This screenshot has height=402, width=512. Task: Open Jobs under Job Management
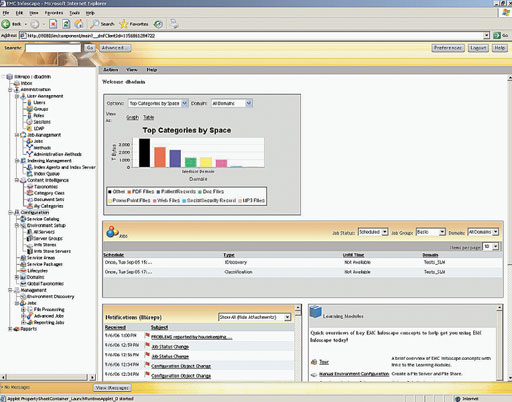tap(38, 141)
